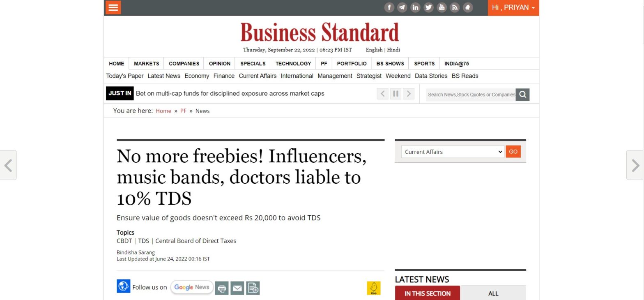Click the orange GO button
This screenshot has width=644, height=300.
(x=513, y=152)
